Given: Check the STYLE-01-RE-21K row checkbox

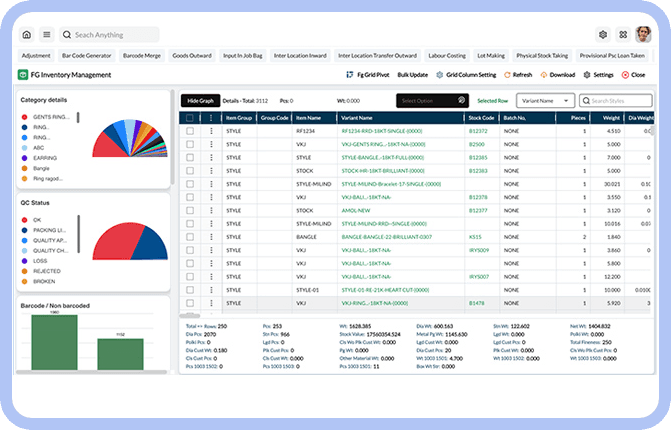Looking at the screenshot, I should [x=190, y=290].
